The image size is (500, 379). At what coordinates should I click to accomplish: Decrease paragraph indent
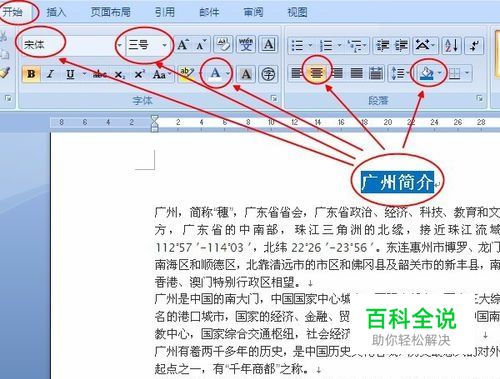coord(382,45)
